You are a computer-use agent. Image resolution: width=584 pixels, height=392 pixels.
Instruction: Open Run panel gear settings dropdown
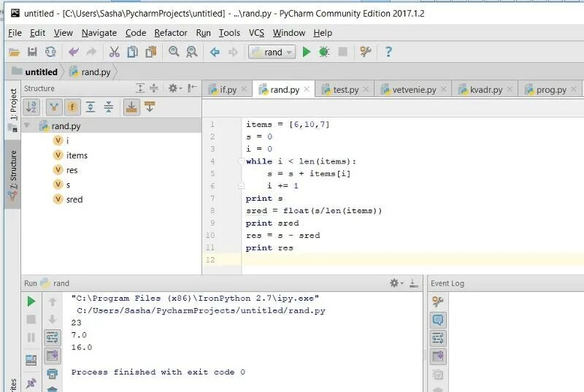click(396, 283)
